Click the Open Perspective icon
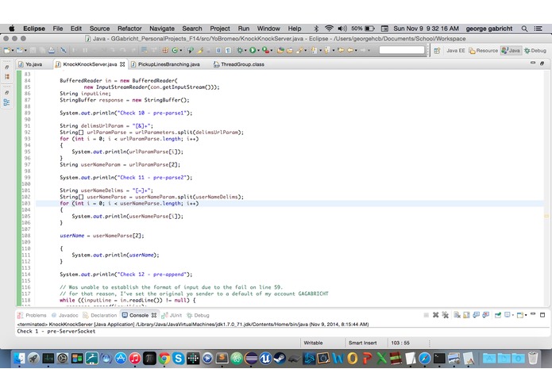This screenshot has height=392, width=552. [x=437, y=51]
